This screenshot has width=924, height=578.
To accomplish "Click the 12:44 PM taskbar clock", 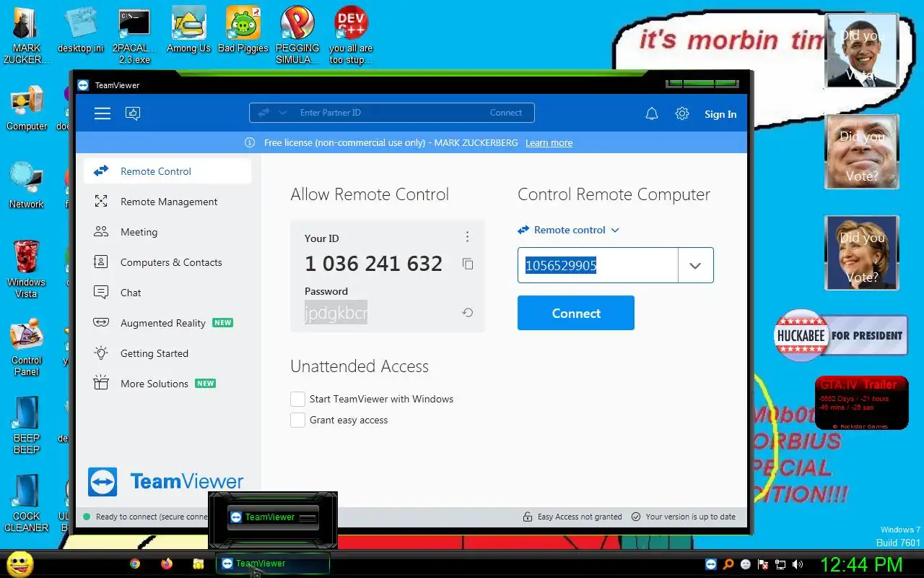I will tap(860, 564).
